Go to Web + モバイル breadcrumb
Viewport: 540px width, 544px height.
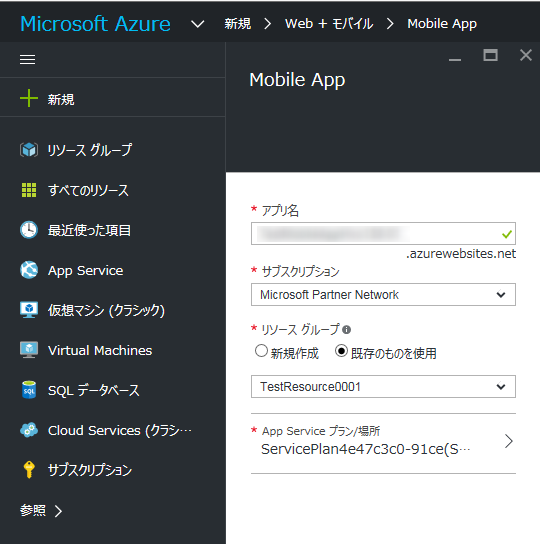coord(329,24)
